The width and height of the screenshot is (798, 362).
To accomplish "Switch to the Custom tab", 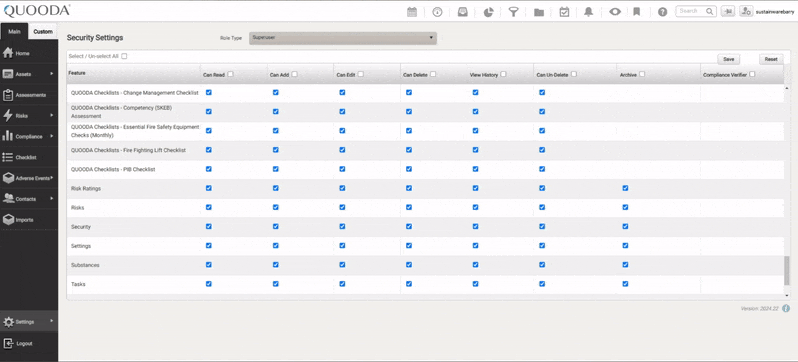I will [x=43, y=32].
